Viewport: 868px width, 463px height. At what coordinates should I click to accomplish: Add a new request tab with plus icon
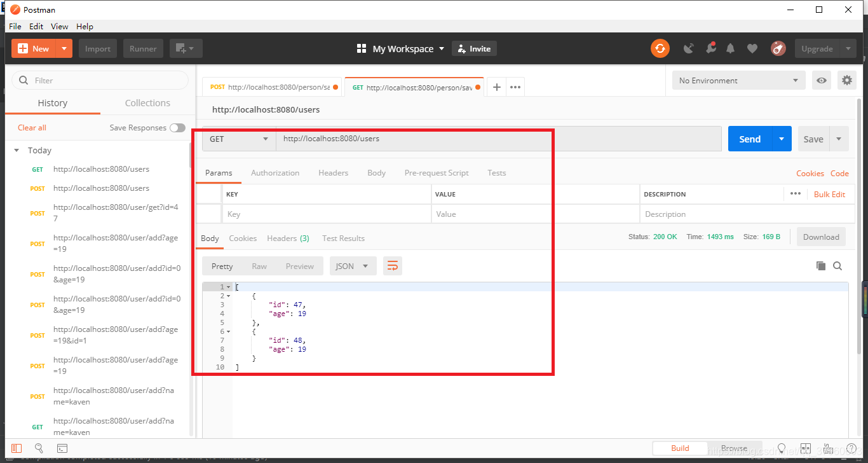pos(497,87)
